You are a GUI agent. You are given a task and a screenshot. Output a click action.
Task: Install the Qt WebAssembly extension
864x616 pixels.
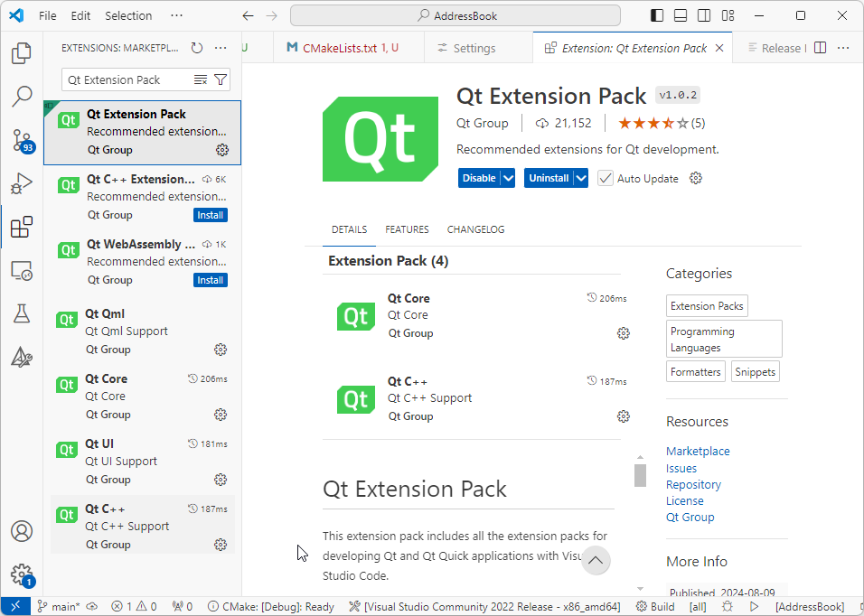[211, 280]
